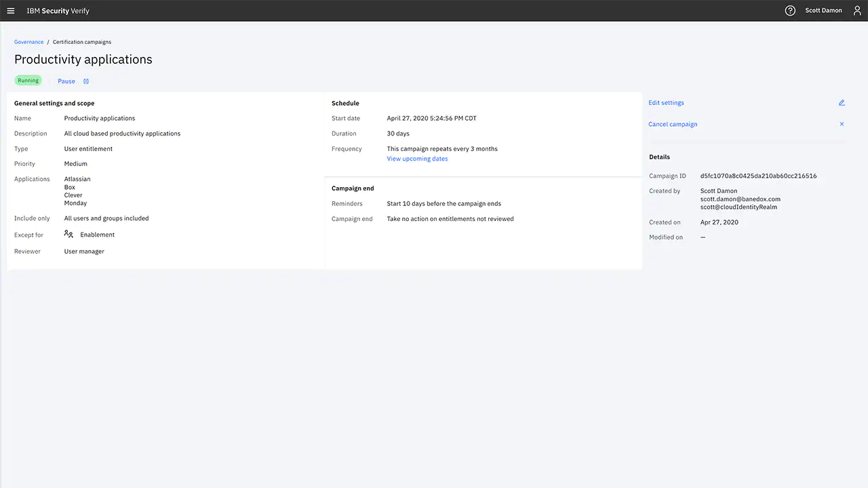Viewport: 868px width, 488px height.
Task: Click the Created on Apr 27, 2020 value
Action: (719, 222)
